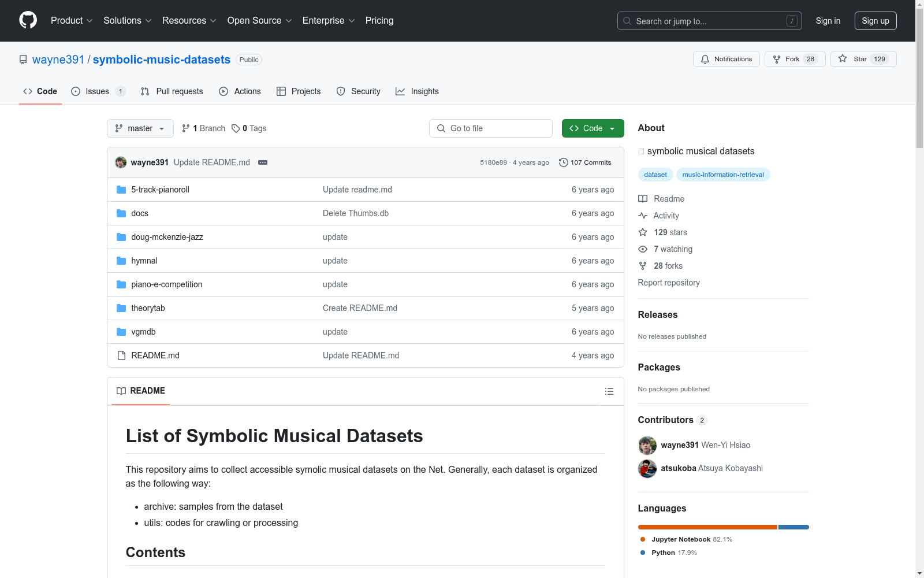Click the folder icon beside docs
The width and height of the screenshot is (924, 578).
point(121,213)
